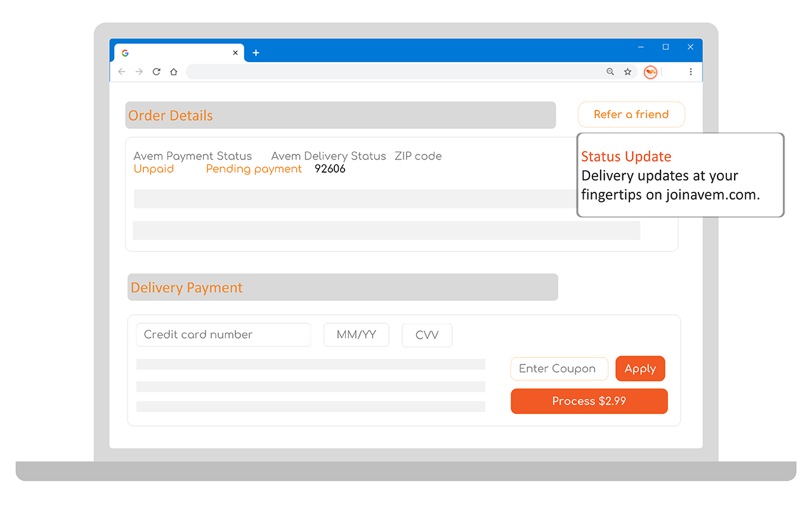Open the three-dot browser menu
This screenshot has height=508, width=812.
[x=691, y=72]
